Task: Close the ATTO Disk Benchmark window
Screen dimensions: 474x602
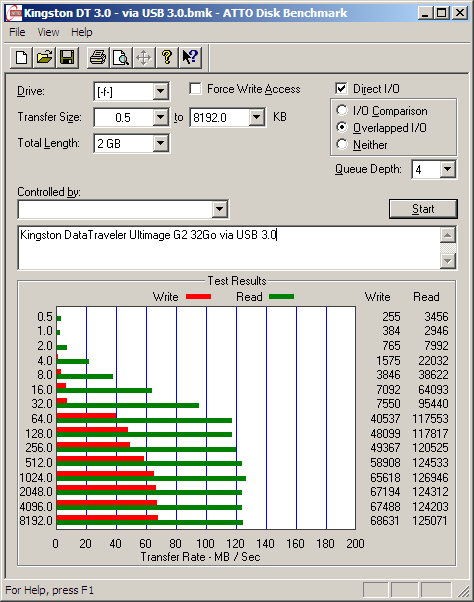Action: (x=460, y=13)
